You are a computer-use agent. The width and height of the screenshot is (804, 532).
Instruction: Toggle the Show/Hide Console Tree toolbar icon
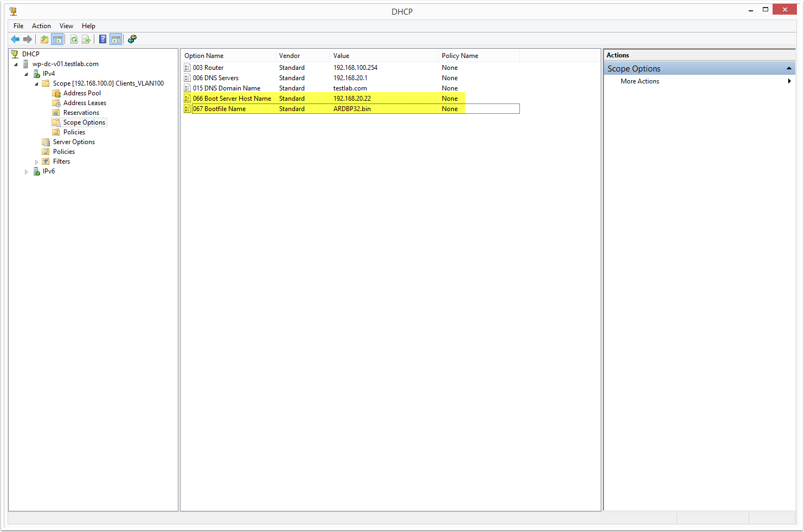57,39
